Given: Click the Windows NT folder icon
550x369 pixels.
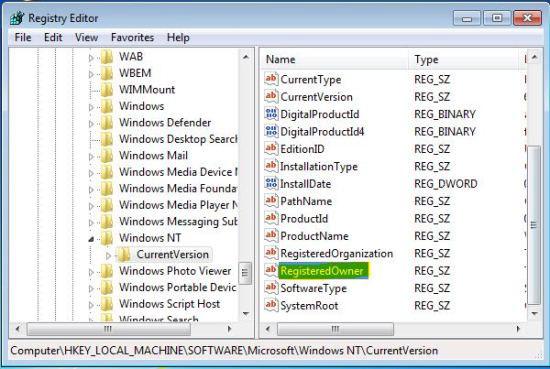Looking at the screenshot, I should point(107,237).
